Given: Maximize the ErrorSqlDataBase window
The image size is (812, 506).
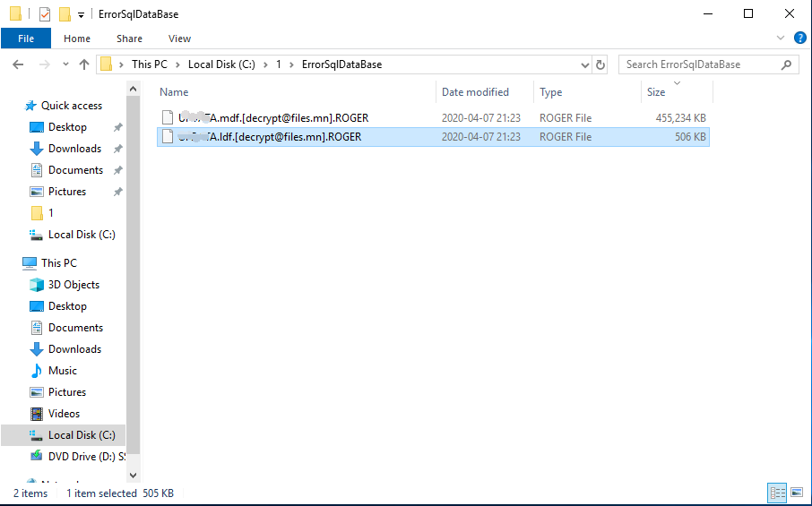Looking at the screenshot, I should click(748, 14).
